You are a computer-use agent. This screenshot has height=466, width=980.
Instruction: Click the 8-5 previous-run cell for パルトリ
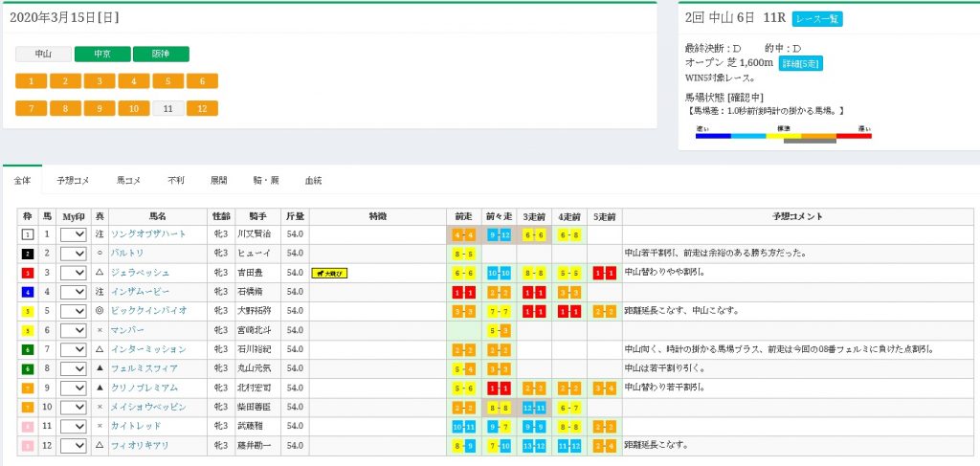463,254
